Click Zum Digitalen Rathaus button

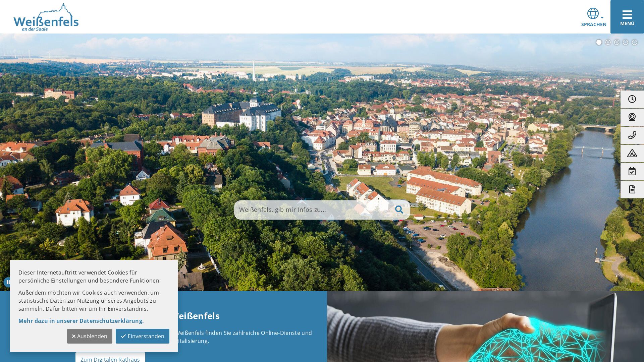pyautogui.click(x=110, y=358)
